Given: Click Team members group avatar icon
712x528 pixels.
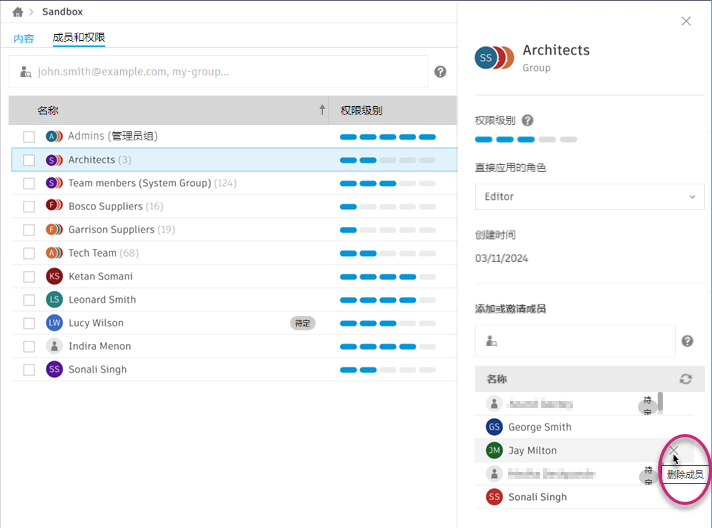Looking at the screenshot, I should (x=54, y=183).
